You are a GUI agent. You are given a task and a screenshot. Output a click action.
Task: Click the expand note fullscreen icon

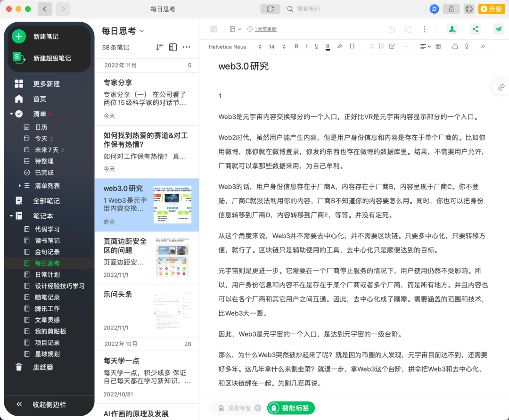point(213,29)
